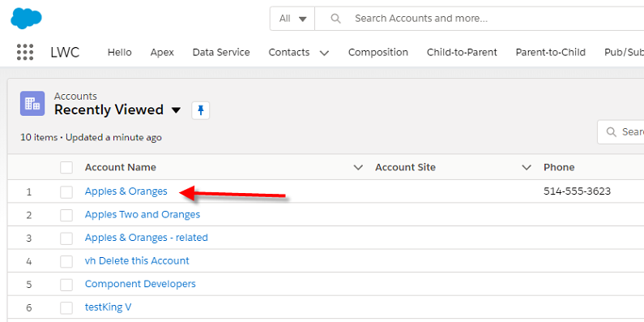Image resolution: width=644 pixels, height=322 pixels.
Task: Open the Child-to-Parent tab
Action: 462,53
